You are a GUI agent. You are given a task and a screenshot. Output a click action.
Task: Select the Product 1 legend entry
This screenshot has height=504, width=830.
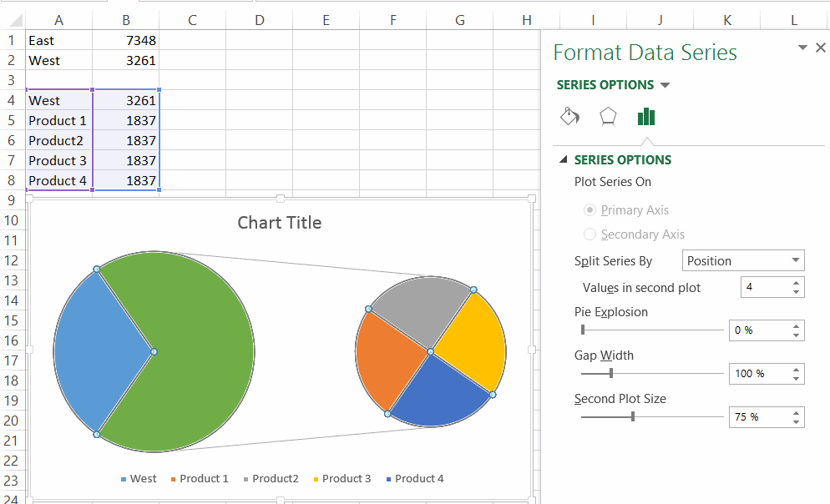(200, 478)
